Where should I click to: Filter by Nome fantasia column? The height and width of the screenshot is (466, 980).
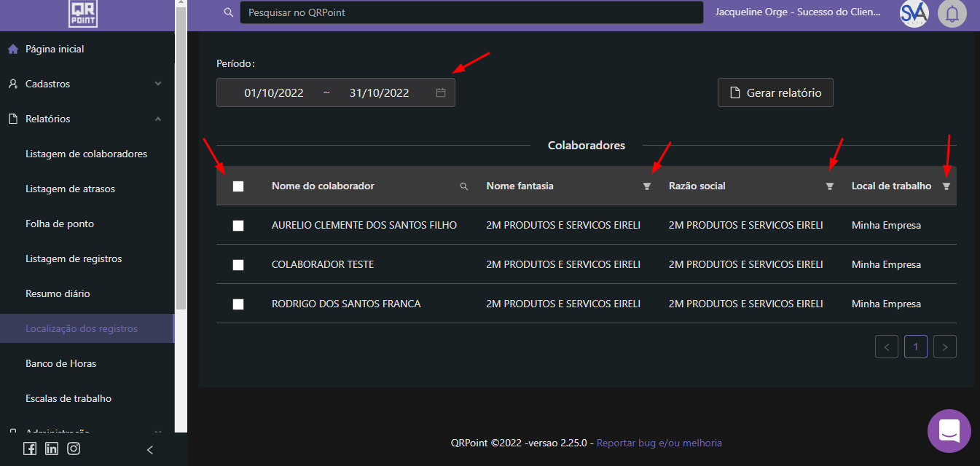tap(646, 186)
